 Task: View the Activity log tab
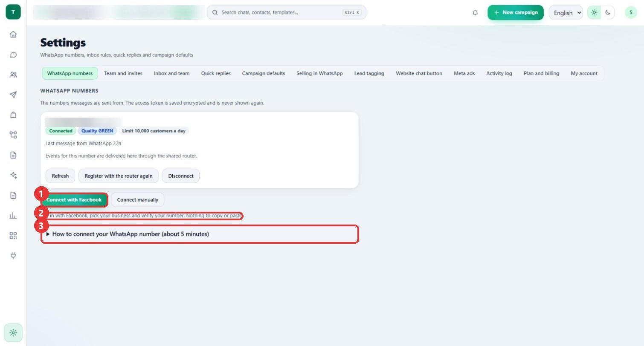pyautogui.click(x=499, y=73)
